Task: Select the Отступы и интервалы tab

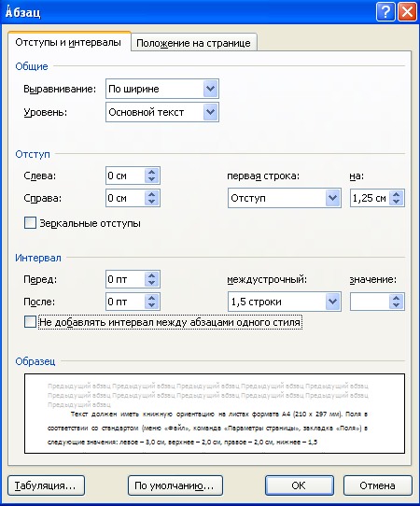Action: pyautogui.click(x=68, y=42)
